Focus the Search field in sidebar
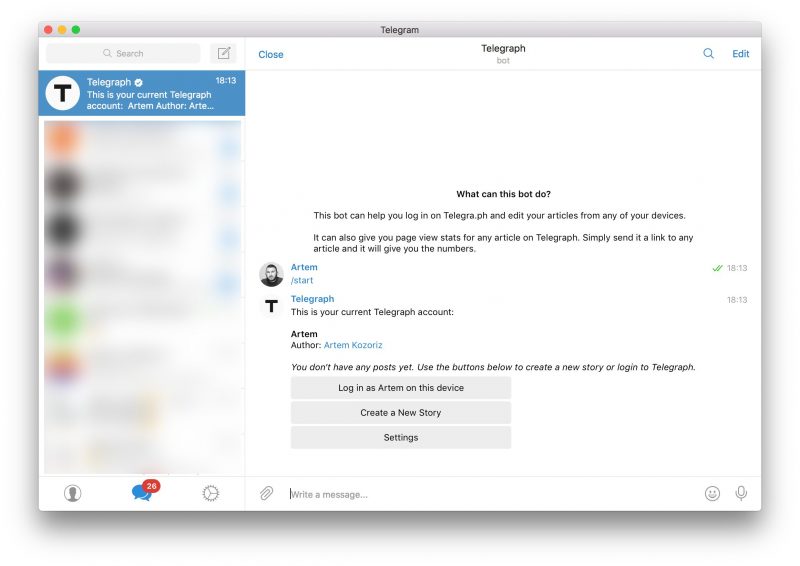The image size is (800, 566). pyautogui.click(x=123, y=53)
